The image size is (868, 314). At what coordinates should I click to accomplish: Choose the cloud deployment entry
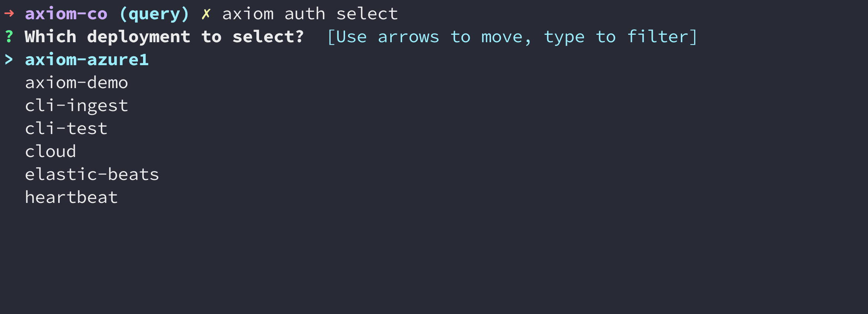pos(50,151)
